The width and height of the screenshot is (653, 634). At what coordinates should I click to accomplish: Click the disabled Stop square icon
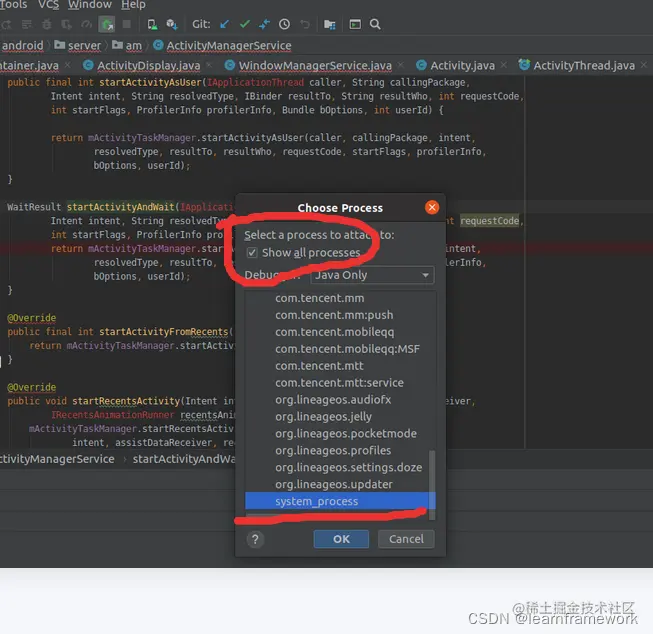point(127,24)
